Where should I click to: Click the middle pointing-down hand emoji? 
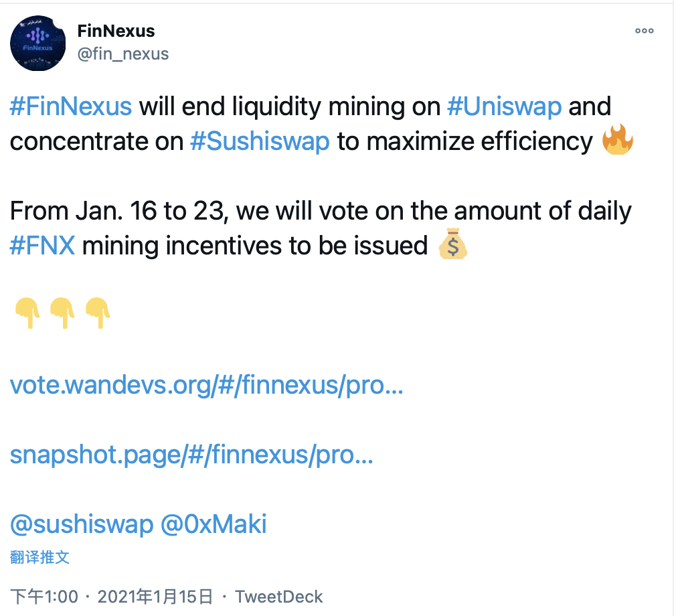pos(62,313)
